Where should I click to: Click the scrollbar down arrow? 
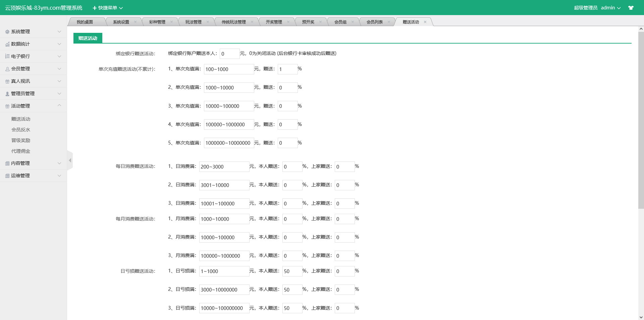point(641,317)
